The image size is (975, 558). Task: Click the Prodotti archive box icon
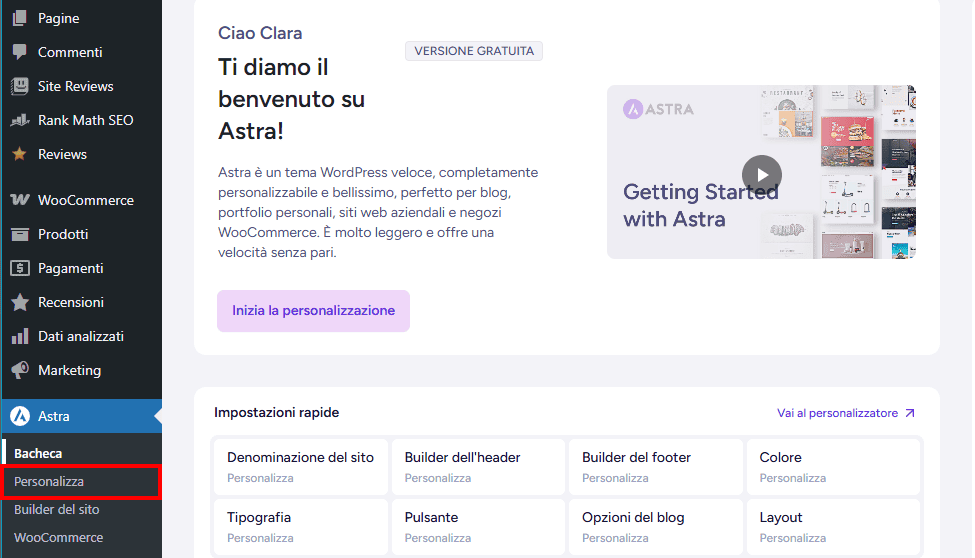(19, 234)
